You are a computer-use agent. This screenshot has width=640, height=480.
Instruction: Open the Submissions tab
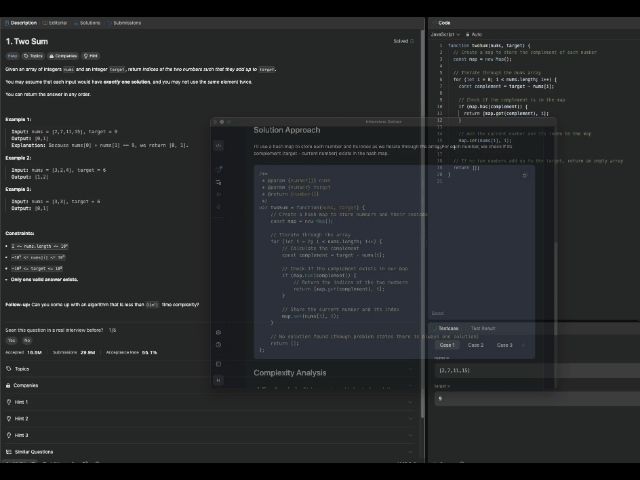(125, 22)
